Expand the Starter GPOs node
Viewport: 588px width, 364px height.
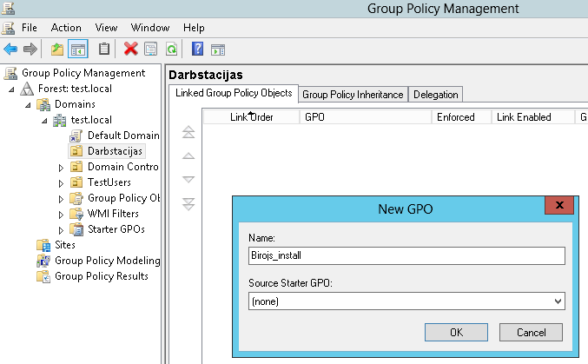coord(61,230)
